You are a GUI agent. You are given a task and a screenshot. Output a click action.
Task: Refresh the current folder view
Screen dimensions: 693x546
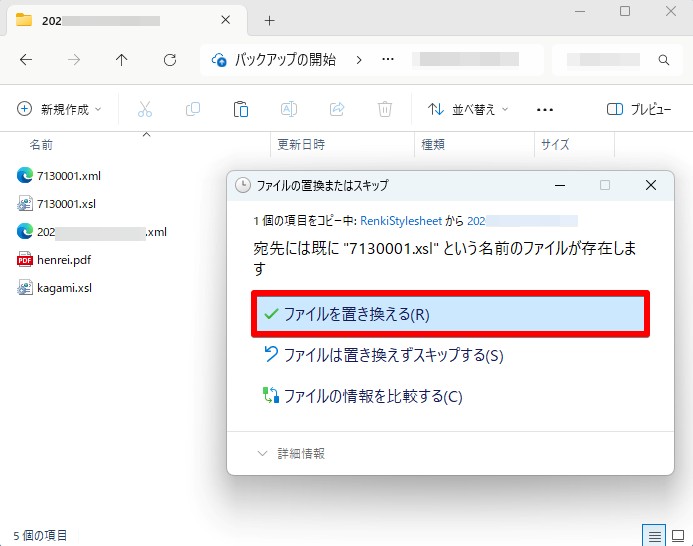(170, 60)
